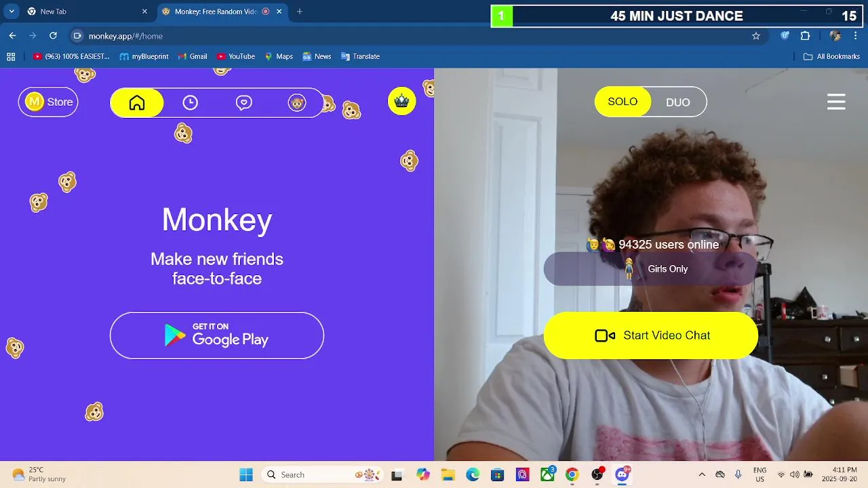Go back in browser history
The image size is (868, 488).
[x=12, y=36]
